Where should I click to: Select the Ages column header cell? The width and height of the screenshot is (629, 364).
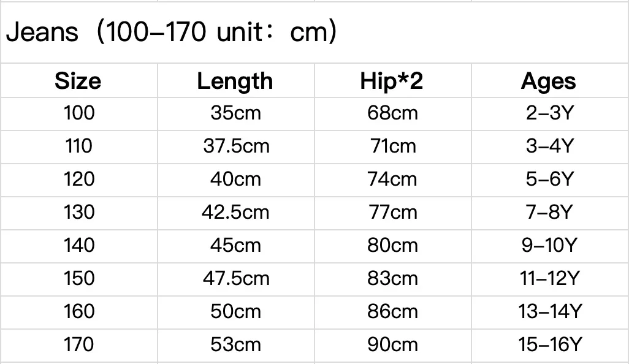[x=549, y=81]
